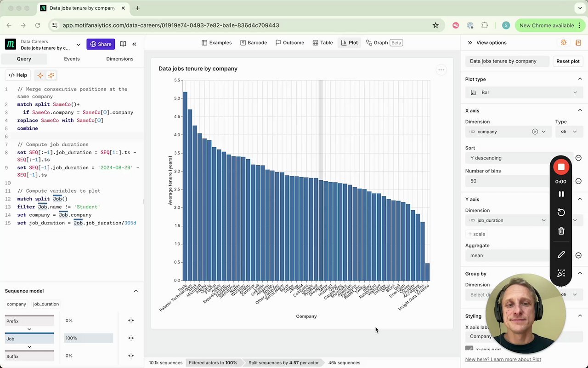The width and height of the screenshot is (588, 368).
Task: Remove the Number of bins setting
Action: 578,181
